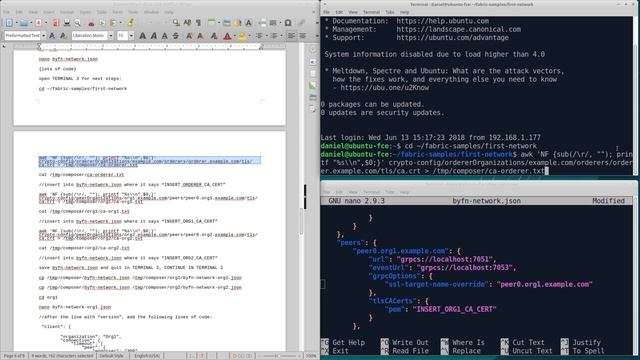Apply red font color swatch

point(227,36)
